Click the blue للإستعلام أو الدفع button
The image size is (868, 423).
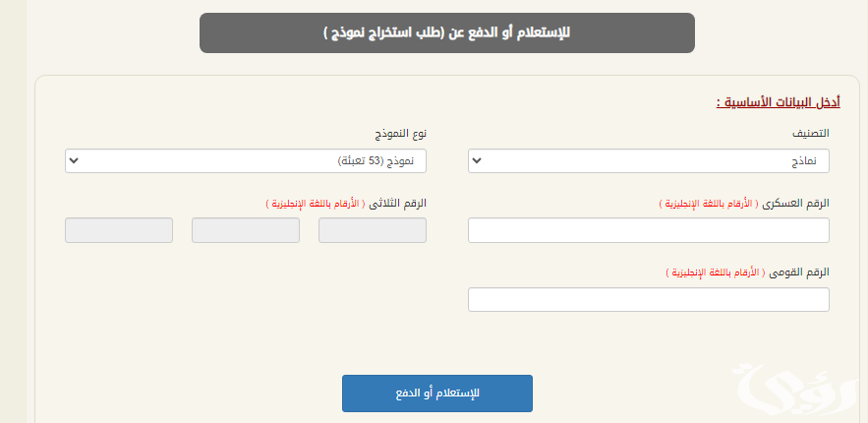click(437, 393)
